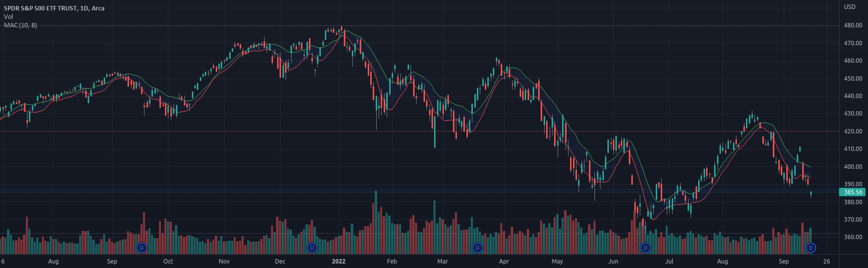The height and width of the screenshot is (268, 868).
Task: Click the 480.00 price axis label
Action: 853,25
